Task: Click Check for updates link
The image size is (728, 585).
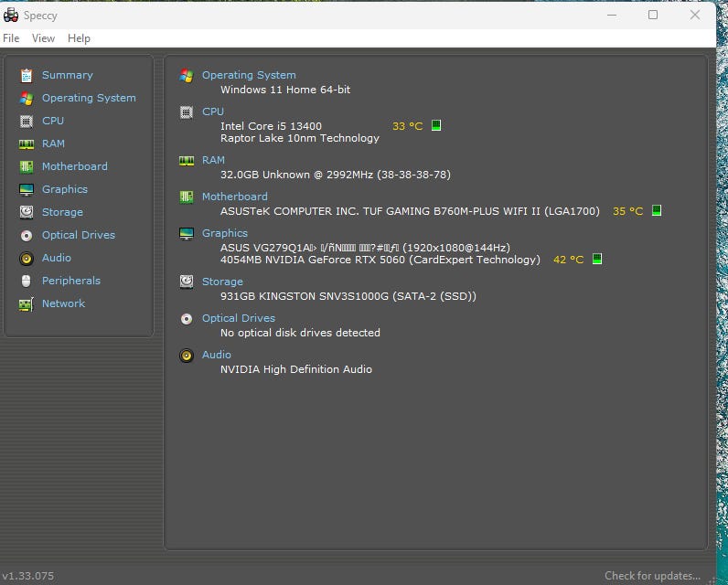Action: tap(652, 576)
